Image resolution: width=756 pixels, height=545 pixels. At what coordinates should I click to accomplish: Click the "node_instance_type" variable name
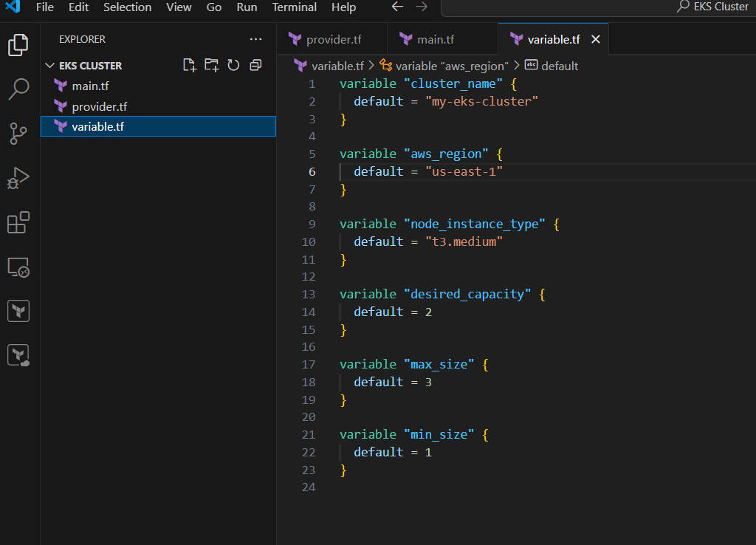[x=475, y=224]
